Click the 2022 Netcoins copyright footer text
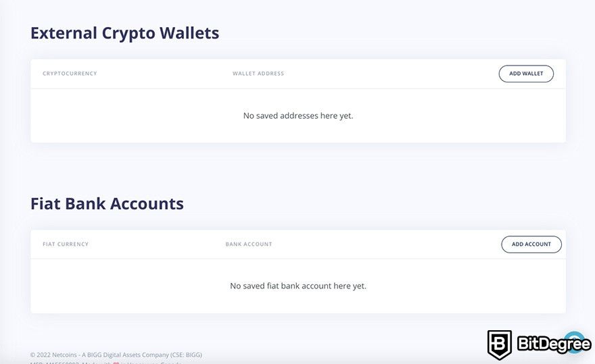This screenshot has height=364, width=595. click(55, 355)
